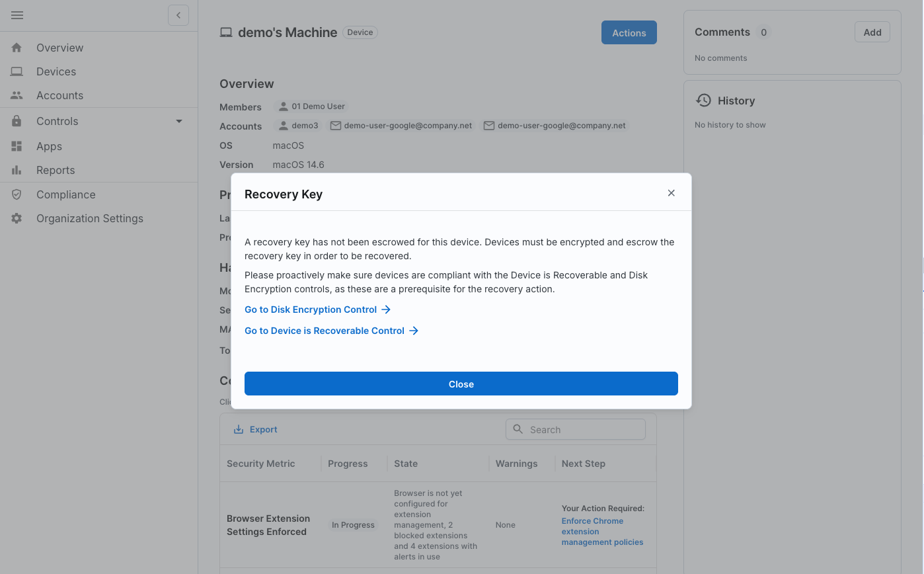
Task: Click the Devices laptop icon
Action: coord(17,71)
